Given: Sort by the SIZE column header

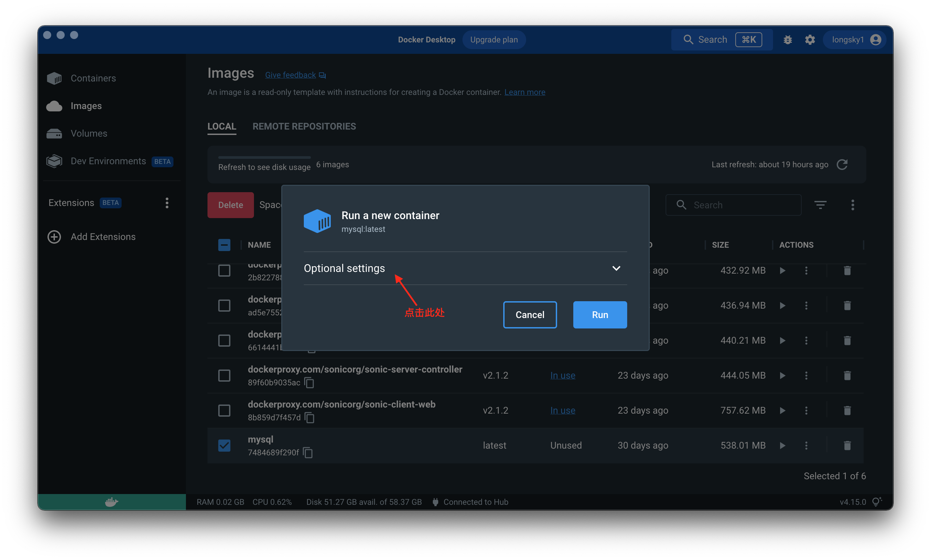Looking at the screenshot, I should point(720,245).
